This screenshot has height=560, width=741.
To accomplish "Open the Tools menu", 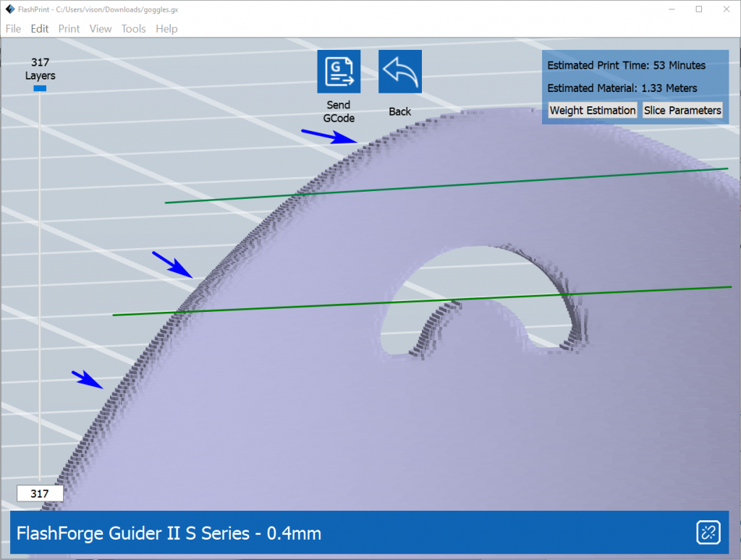I will pos(134,29).
